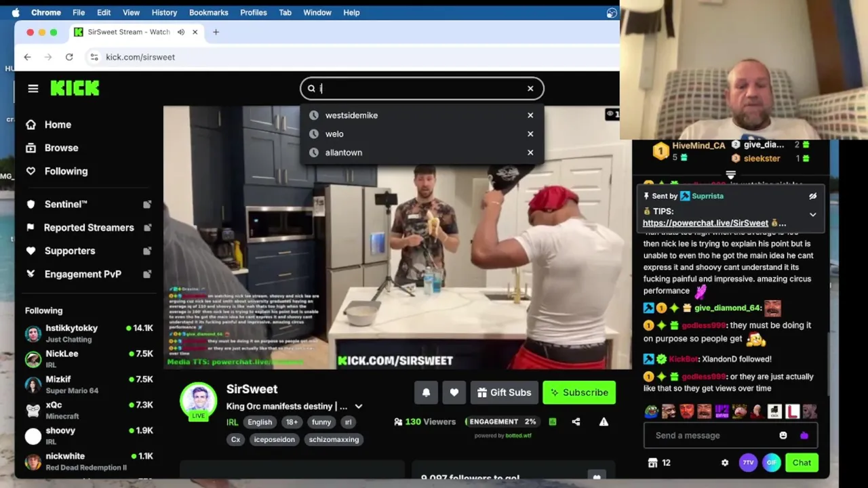Image resolution: width=868 pixels, height=488 pixels.
Task: Click the address bar URL
Action: click(x=140, y=57)
